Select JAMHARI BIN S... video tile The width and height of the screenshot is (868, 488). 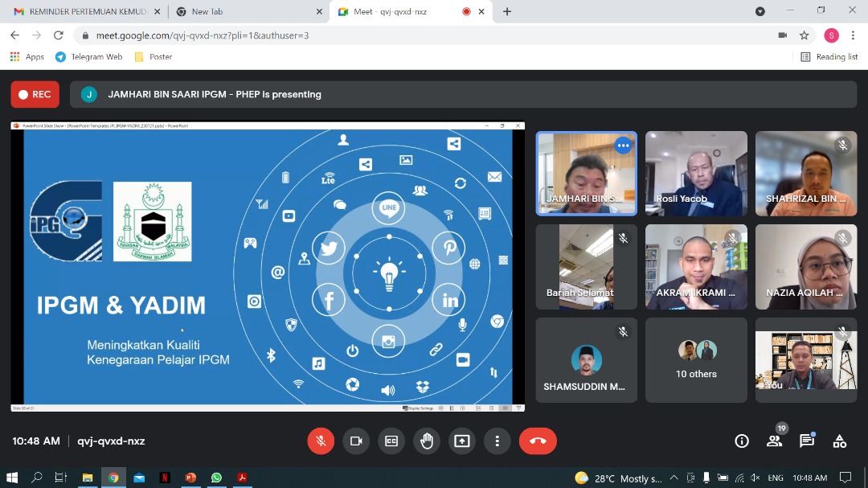coord(586,174)
